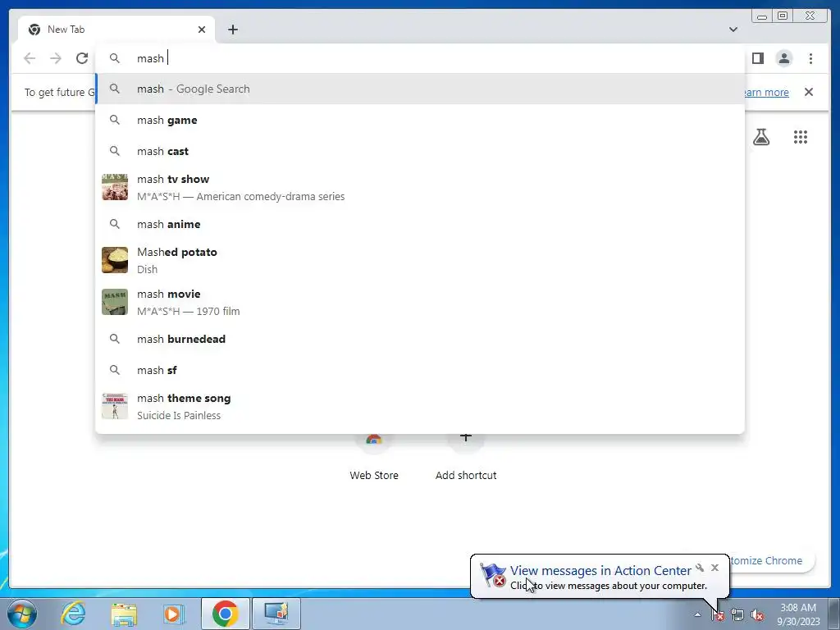The image size is (840, 630).
Task: Open a new tab with plus button
Action: (232, 30)
